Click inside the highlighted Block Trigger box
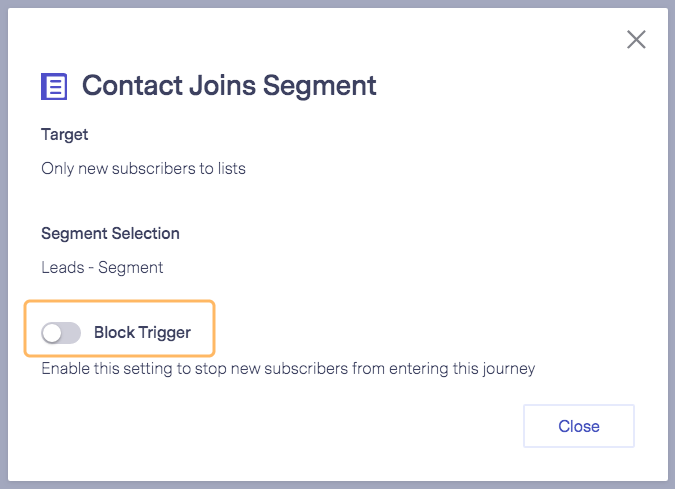This screenshot has height=489, width=675. coord(119,328)
